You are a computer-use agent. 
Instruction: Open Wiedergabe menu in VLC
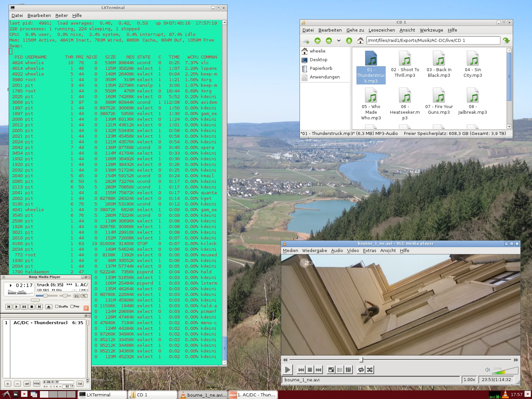[x=315, y=250]
